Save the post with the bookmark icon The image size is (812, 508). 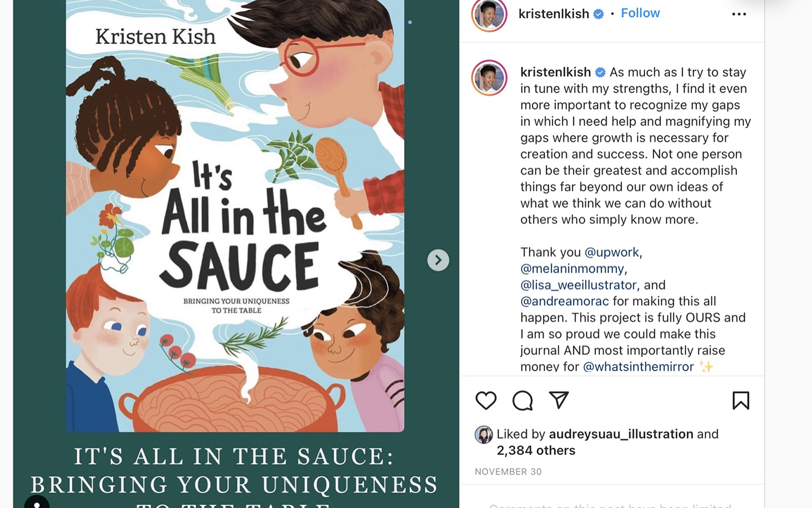(x=740, y=401)
